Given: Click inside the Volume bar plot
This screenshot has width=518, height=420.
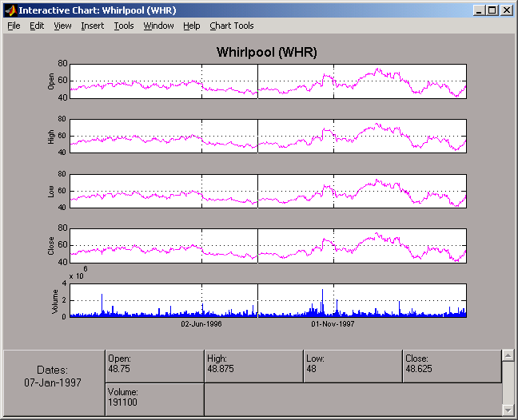Looking at the screenshot, I should (x=268, y=300).
